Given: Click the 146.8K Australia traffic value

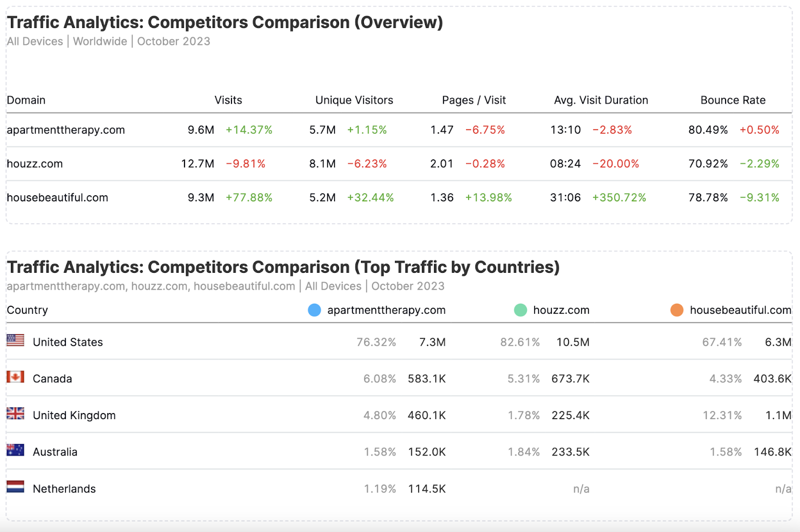Looking at the screenshot, I should point(772,452).
